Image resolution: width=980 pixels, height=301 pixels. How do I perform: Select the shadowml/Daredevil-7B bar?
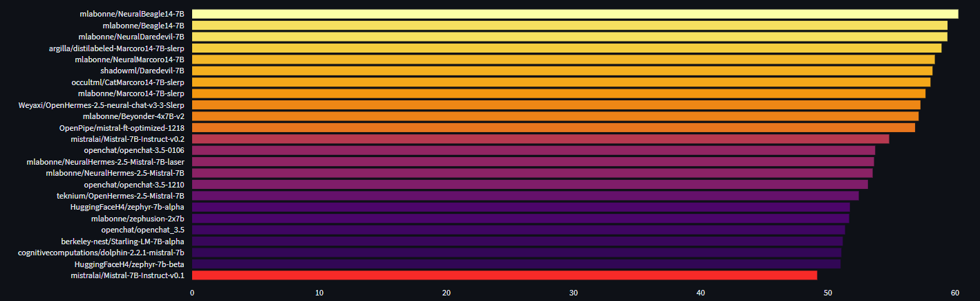tap(561, 71)
